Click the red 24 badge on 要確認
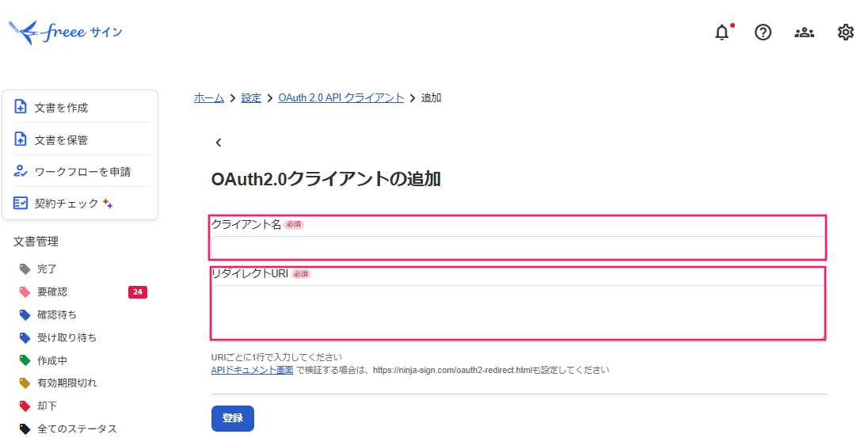The image size is (868, 438). [x=138, y=291]
